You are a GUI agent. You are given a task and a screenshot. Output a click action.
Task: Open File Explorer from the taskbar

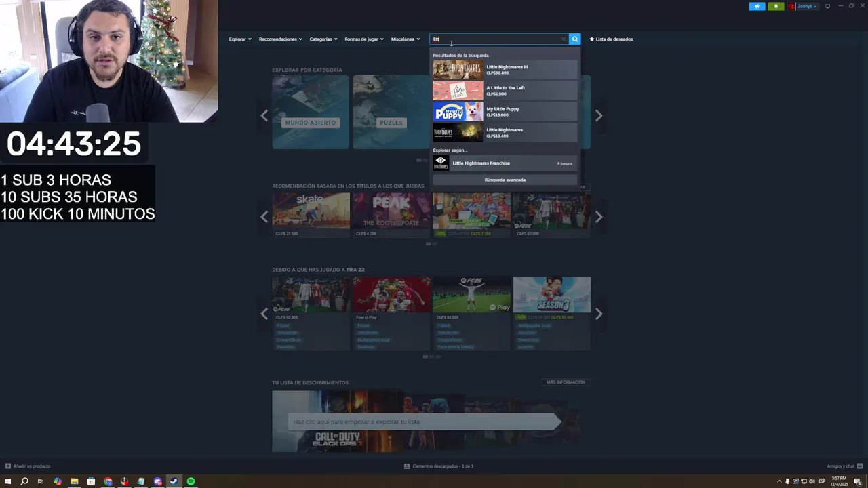pyautogui.click(x=74, y=481)
